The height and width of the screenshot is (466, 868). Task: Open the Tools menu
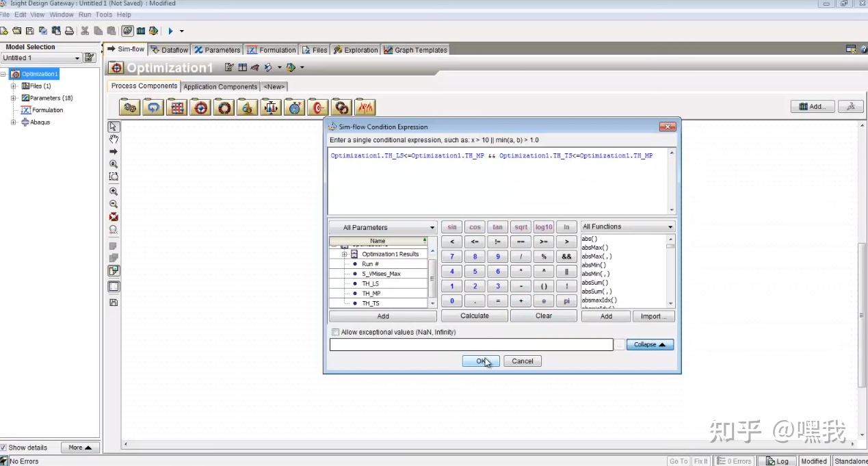coord(104,14)
